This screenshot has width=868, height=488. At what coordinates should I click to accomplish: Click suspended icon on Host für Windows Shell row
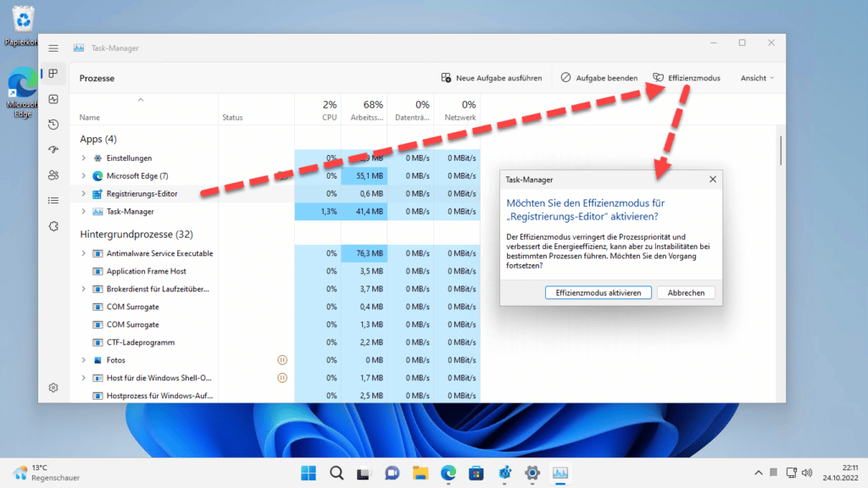[282, 378]
